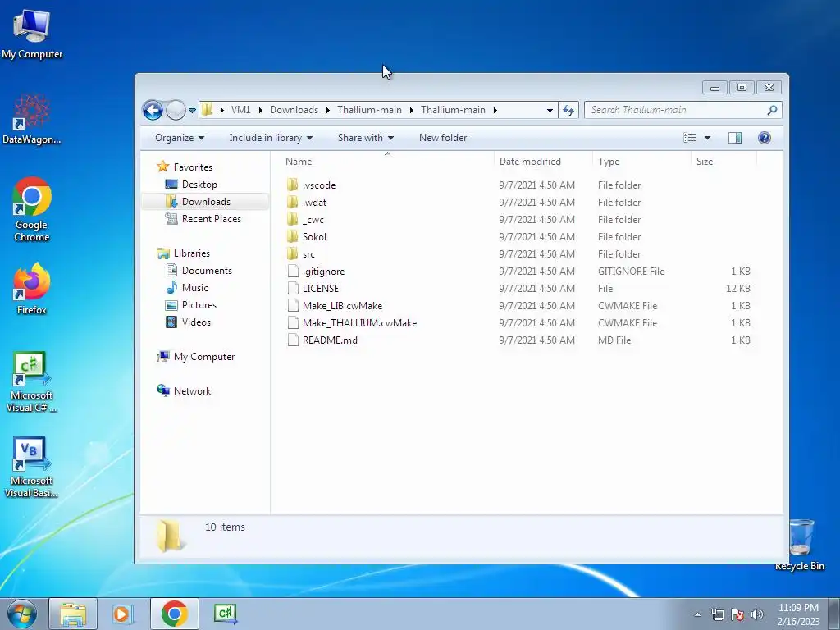The width and height of the screenshot is (840, 630).
Task: Expand the More view options arrow
Action: (x=707, y=138)
